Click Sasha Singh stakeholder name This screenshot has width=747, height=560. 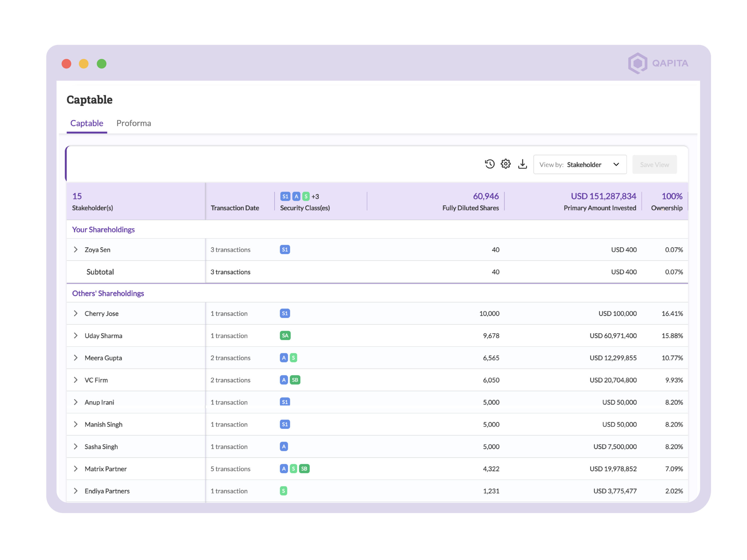click(101, 447)
